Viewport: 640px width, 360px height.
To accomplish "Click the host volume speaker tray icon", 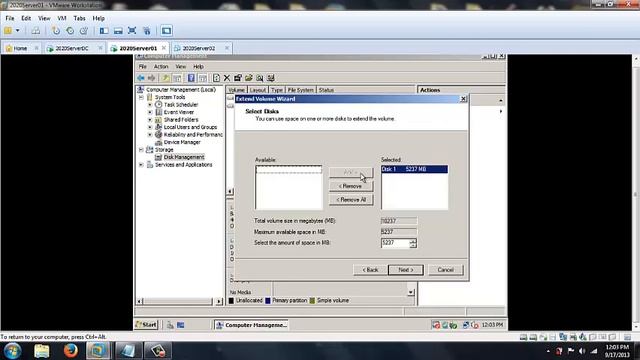I will coord(582,351).
